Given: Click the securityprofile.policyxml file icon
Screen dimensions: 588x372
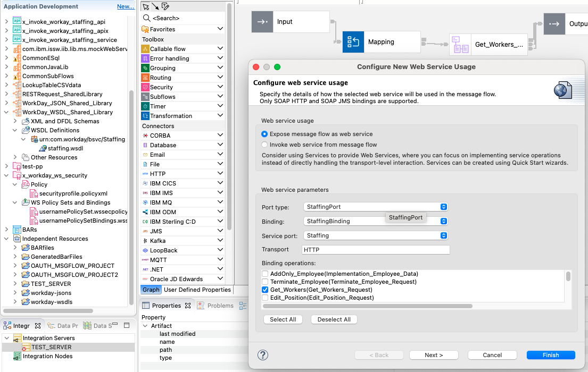Looking at the screenshot, I should coord(34,193).
